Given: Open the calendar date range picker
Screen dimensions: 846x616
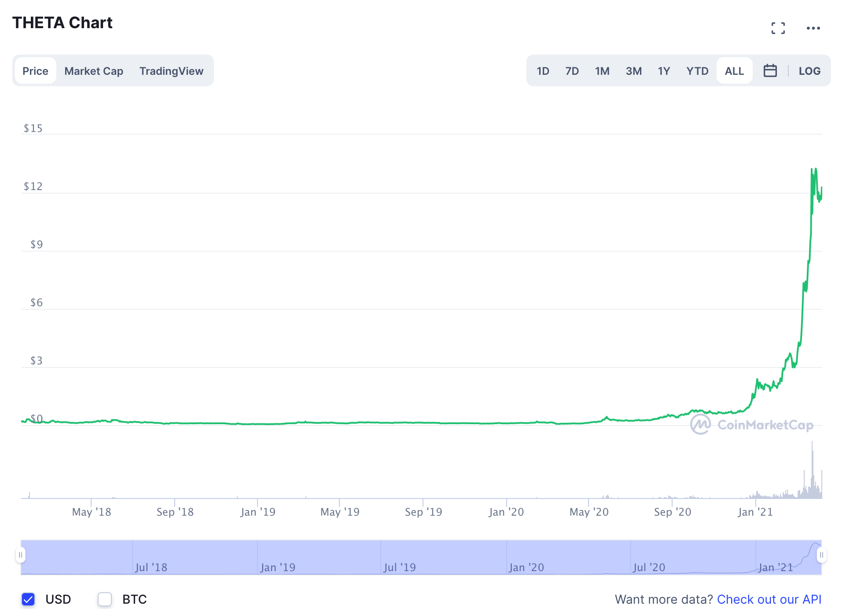Looking at the screenshot, I should [x=770, y=70].
